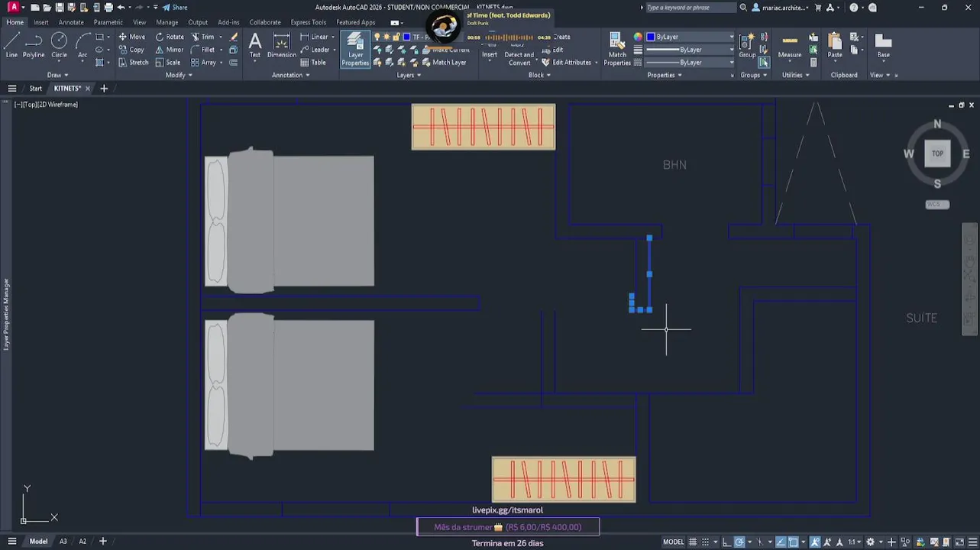This screenshot has width=980, height=550.
Task: Open the AutoCAD application menu button
Action: [x=13, y=8]
